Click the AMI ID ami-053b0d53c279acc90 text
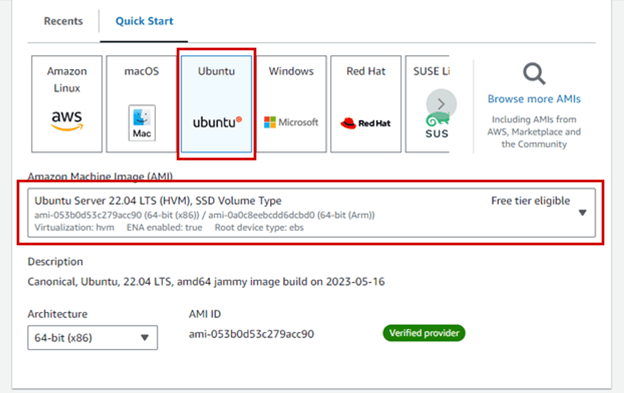The image size is (624, 393). coord(252,334)
